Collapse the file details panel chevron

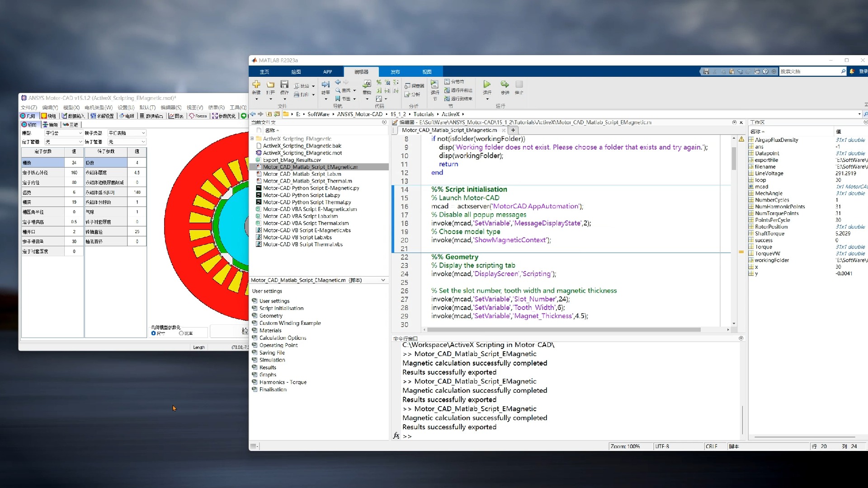(383, 280)
